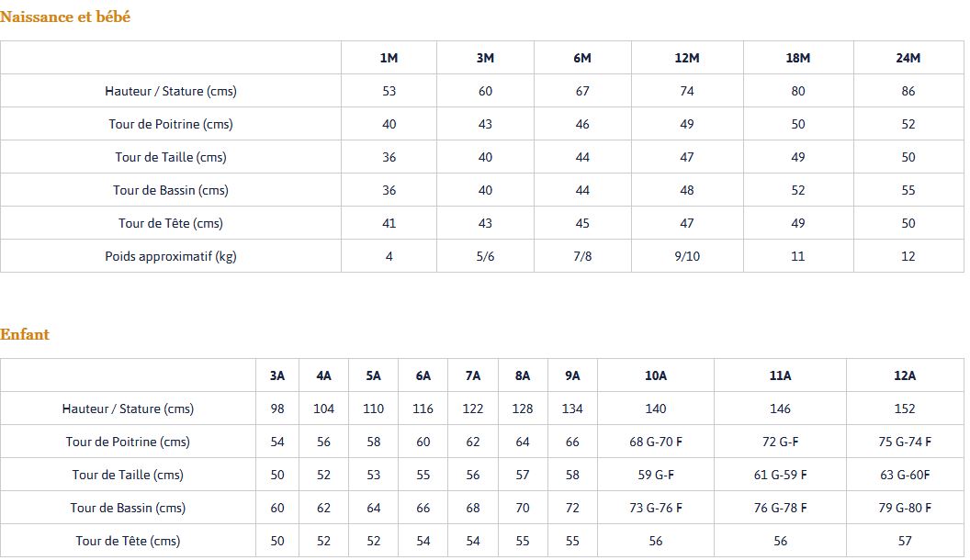Click the "Poids approximatif (kg)" row label

[171, 256]
